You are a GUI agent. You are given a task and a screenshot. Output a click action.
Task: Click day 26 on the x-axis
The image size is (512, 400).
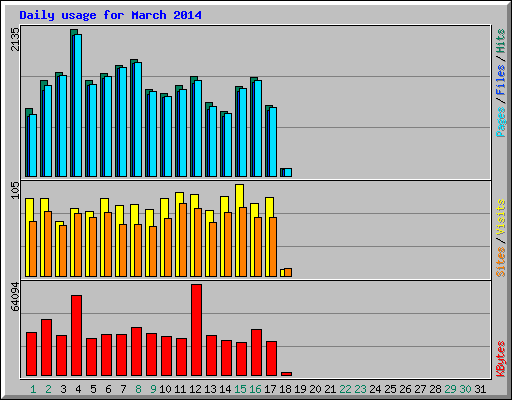click(405, 389)
